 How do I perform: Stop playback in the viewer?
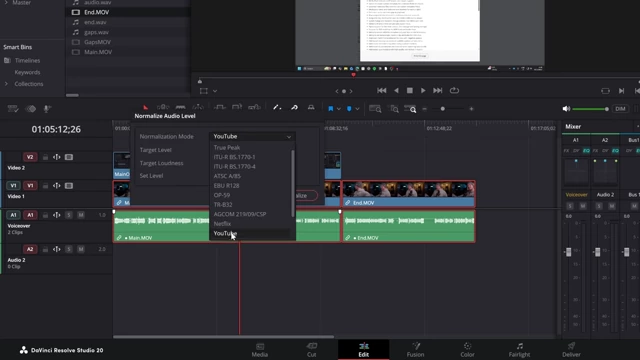[x=409, y=91]
